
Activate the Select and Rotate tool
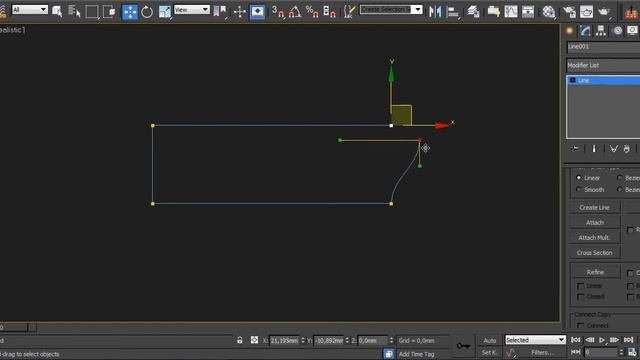[x=147, y=12]
